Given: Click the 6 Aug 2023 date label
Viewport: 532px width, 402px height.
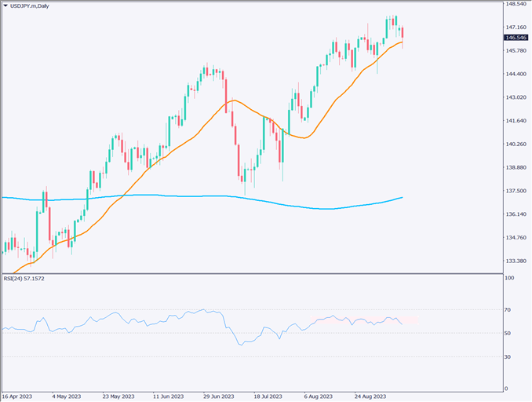Looking at the screenshot, I should (x=317, y=397).
